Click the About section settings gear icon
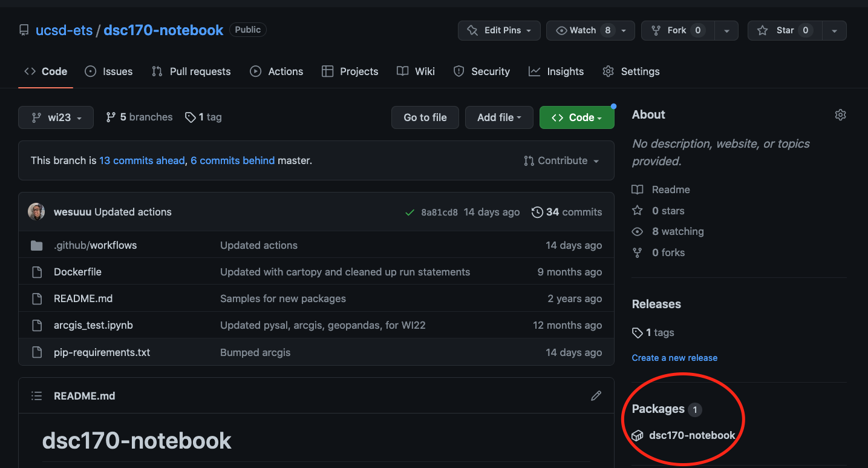This screenshot has height=468, width=868. pyautogui.click(x=840, y=115)
